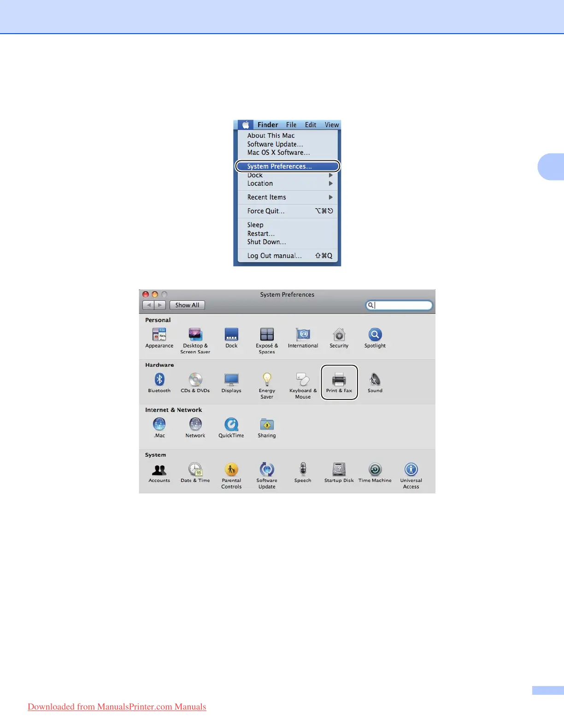
Task: Choose Restart… from the Apple menu
Action: [288, 234]
